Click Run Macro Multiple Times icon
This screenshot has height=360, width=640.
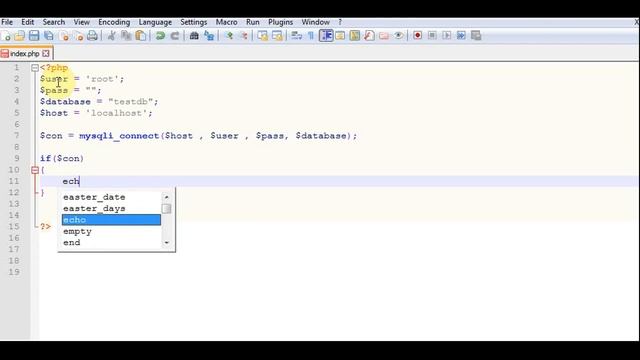click(461, 36)
